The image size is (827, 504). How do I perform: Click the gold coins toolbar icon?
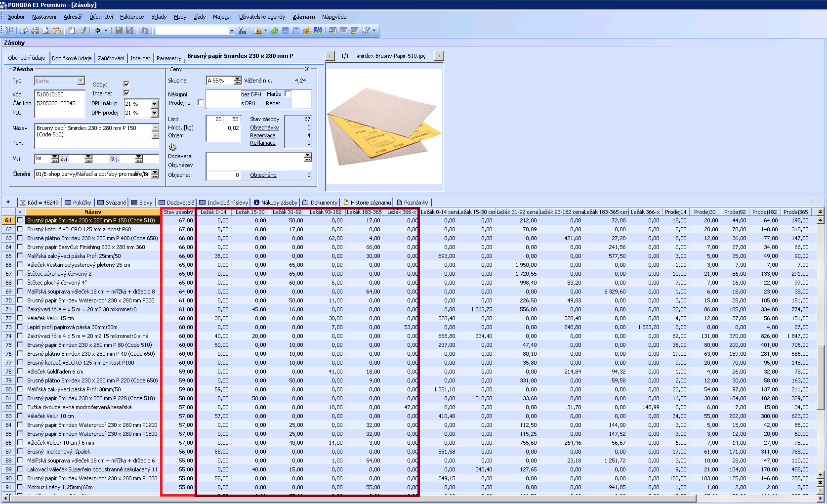[x=307, y=30]
